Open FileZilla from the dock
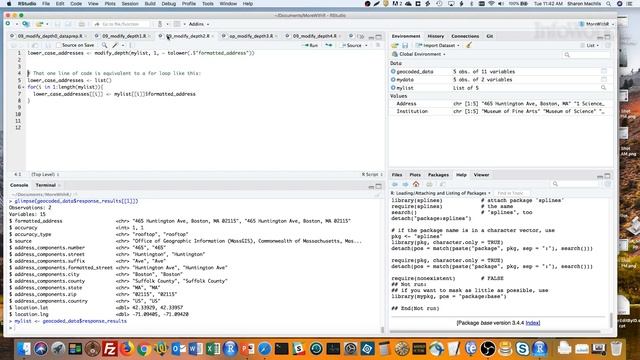 [x=109, y=349]
